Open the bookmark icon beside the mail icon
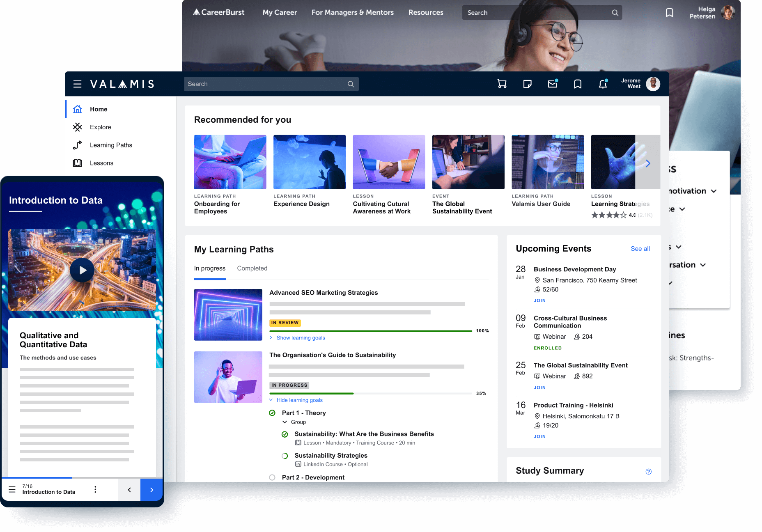The height and width of the screenshot is (532, 762). [578, 84]
